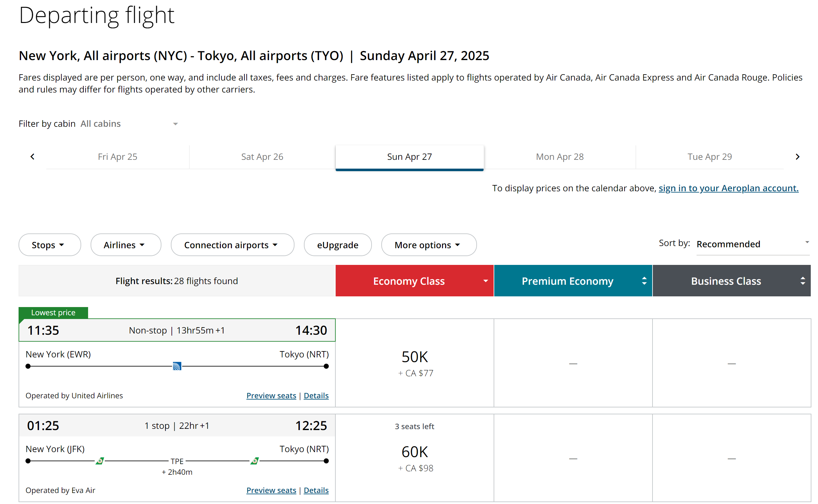This screenshot has height=504, width=818.
Task: Open the Sort by Recommended dropdown
Action: pyautogui.click(x=753, y=244)
